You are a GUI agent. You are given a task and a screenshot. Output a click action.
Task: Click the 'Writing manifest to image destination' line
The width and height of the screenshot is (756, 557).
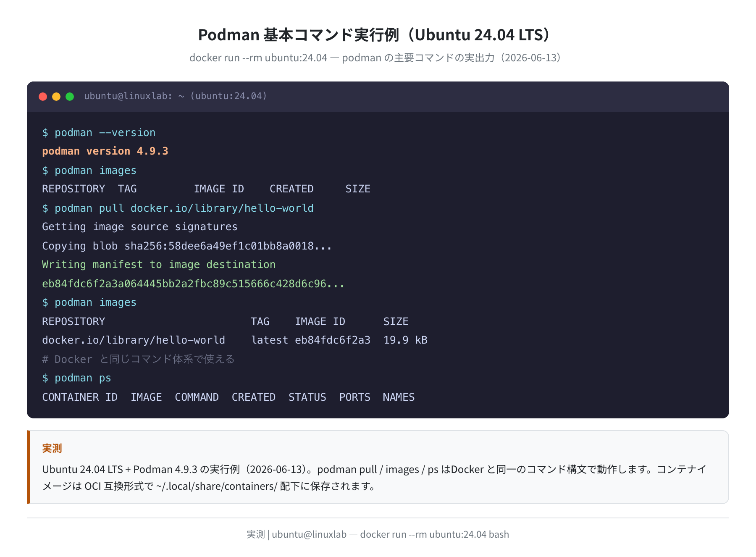[159, 265]
